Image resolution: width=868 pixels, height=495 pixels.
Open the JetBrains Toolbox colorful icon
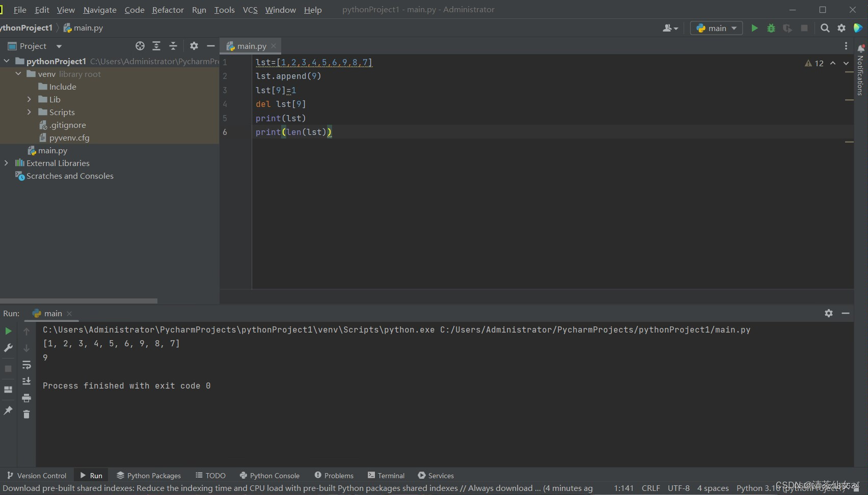coord(858,28)
